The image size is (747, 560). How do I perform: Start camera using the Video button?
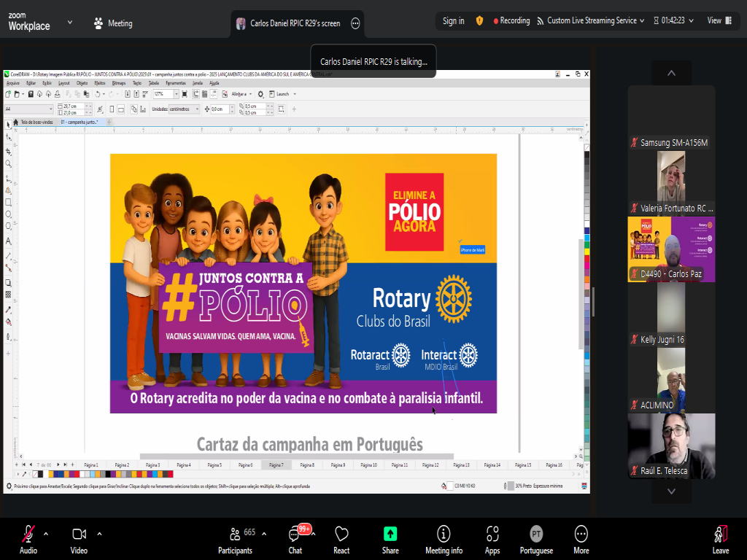pyautogui.click(x=79, y=538)
